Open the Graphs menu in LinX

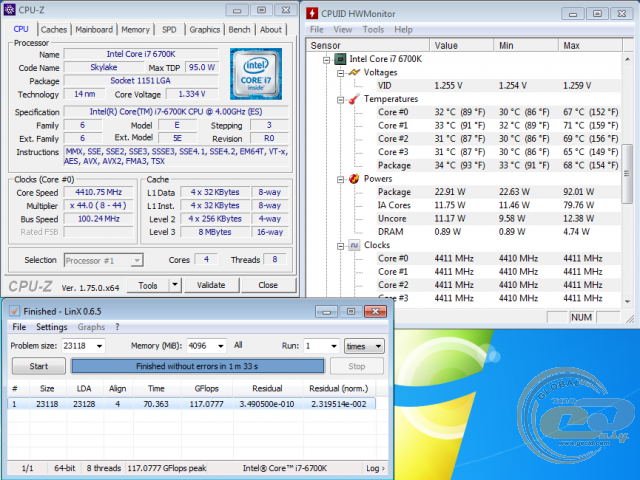pyautogui.click(x=91, y=327)
